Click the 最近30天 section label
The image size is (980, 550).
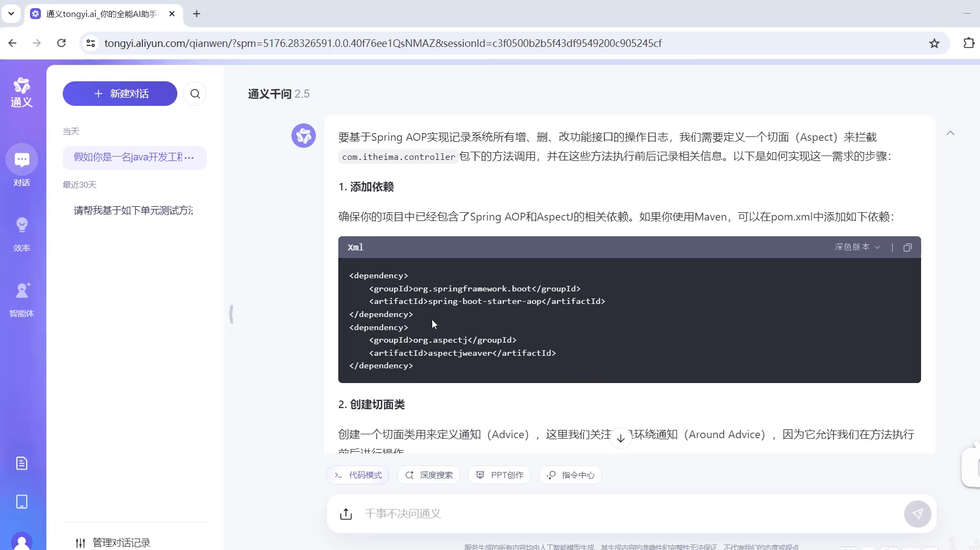pyautogui.click(x=80, y=184)
